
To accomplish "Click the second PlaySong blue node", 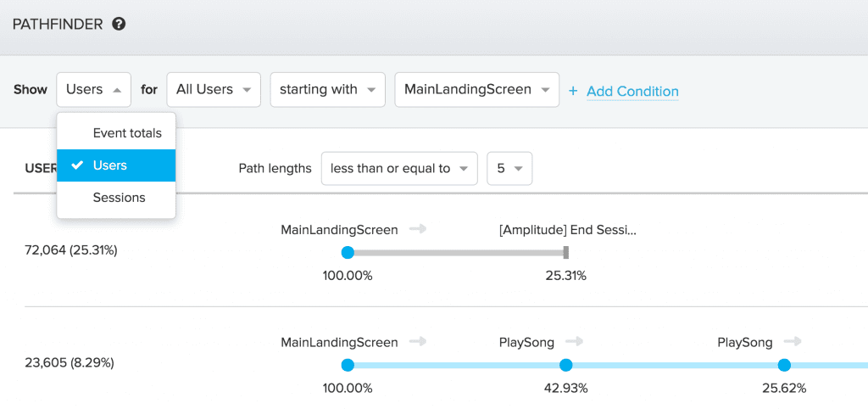I will tap(784, 365).
